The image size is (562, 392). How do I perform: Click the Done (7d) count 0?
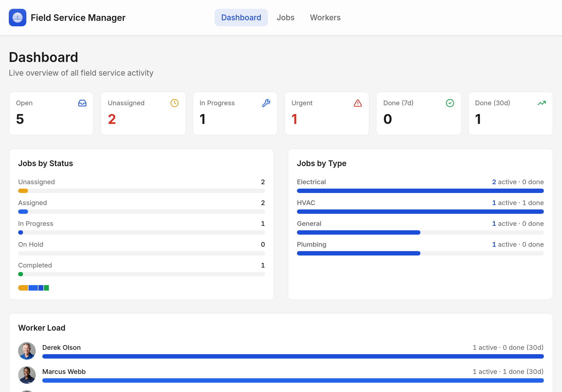tap(388, 119)
